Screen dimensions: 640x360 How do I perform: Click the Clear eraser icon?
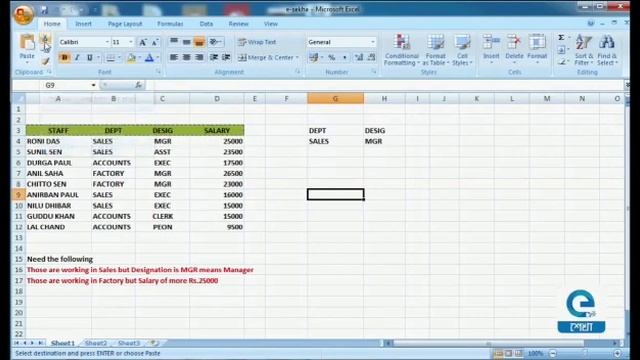562,62
